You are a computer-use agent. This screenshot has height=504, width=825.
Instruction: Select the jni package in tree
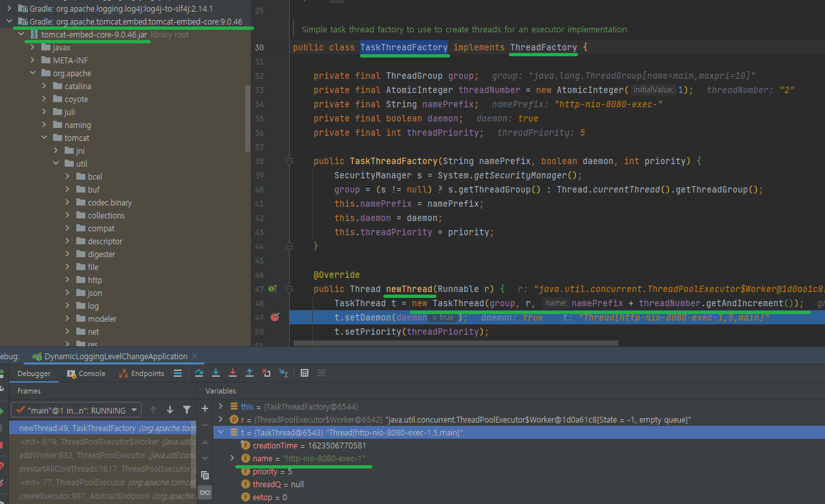click(80, 151)
